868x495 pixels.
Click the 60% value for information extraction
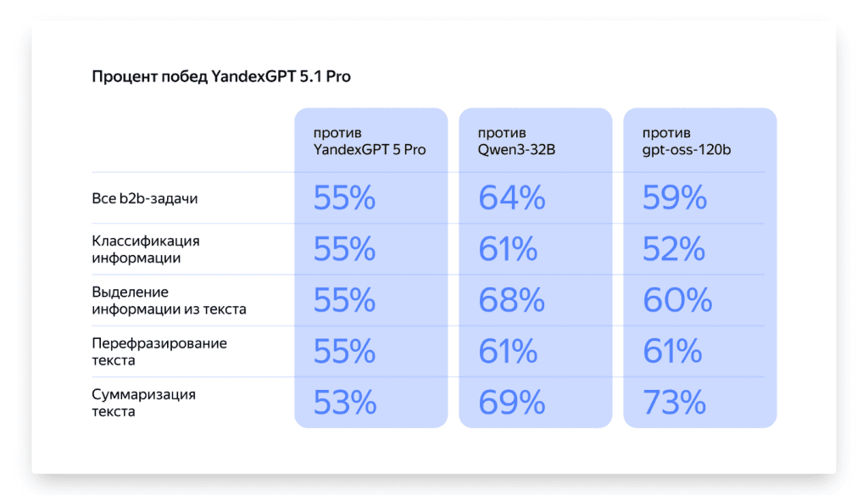click(676, 301)
